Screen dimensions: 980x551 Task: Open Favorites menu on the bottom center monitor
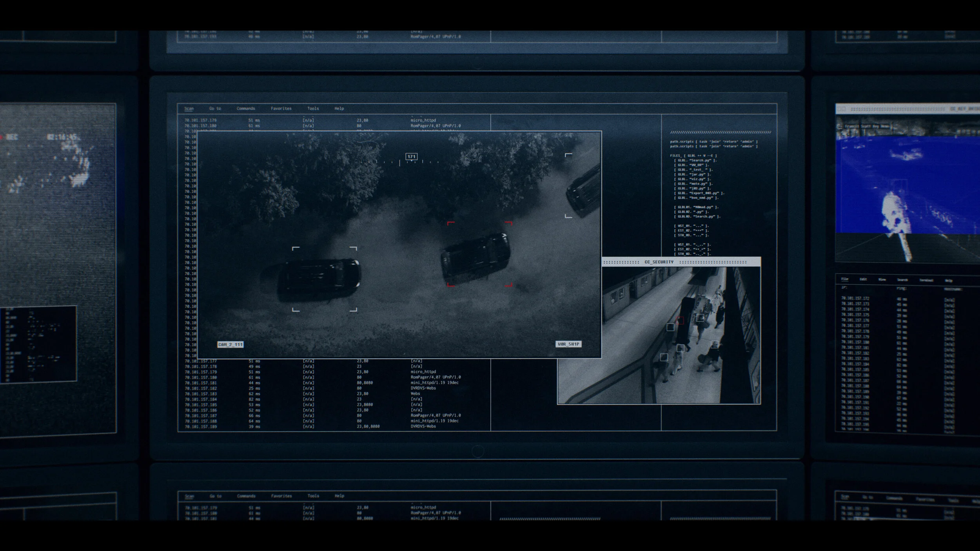[x=281, y=496]
